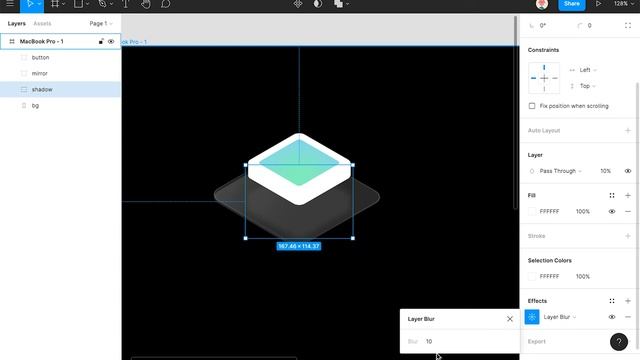Open the main hamburger menu
The image size is (640, 360).
coord(10,4)
